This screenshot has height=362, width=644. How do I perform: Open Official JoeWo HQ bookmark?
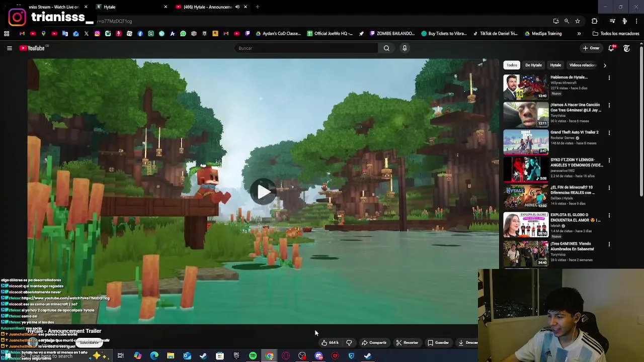(330, 34)
